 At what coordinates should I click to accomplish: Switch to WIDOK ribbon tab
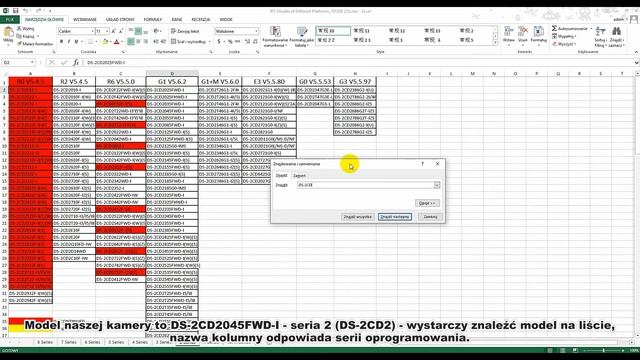click(x=226, y=20)
